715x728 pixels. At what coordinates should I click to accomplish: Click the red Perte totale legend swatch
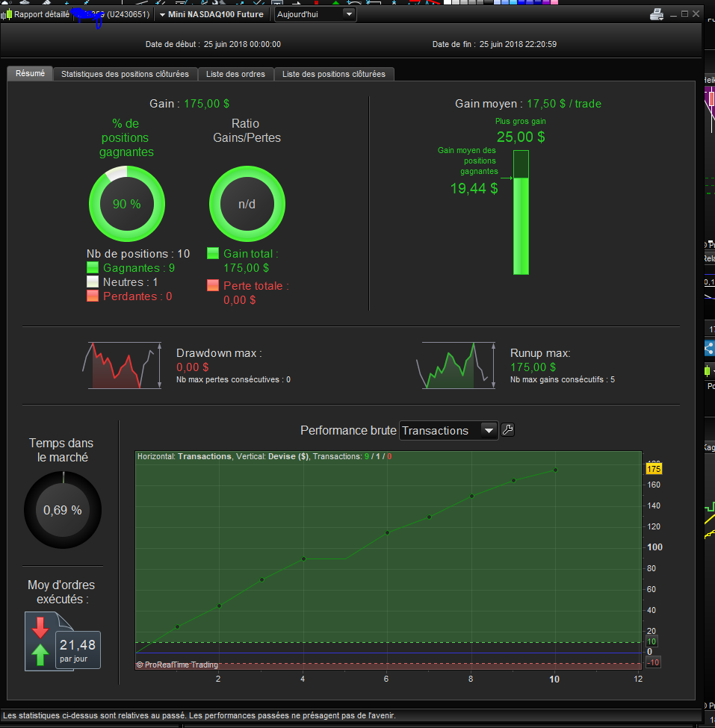(x=213, y=285)
